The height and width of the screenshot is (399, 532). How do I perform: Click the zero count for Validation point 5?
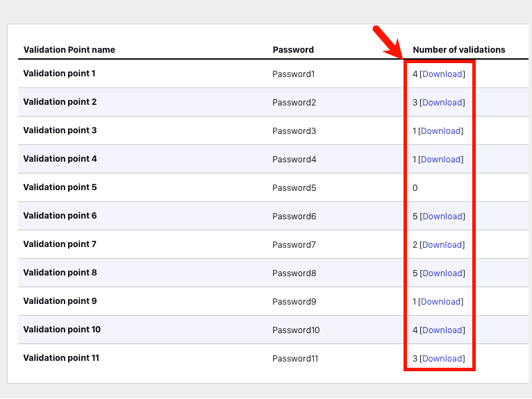[415, 188]
